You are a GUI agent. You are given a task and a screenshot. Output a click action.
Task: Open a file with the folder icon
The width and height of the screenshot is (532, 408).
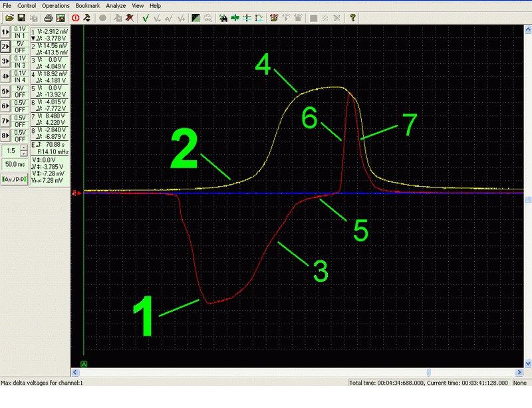point(9,18)
